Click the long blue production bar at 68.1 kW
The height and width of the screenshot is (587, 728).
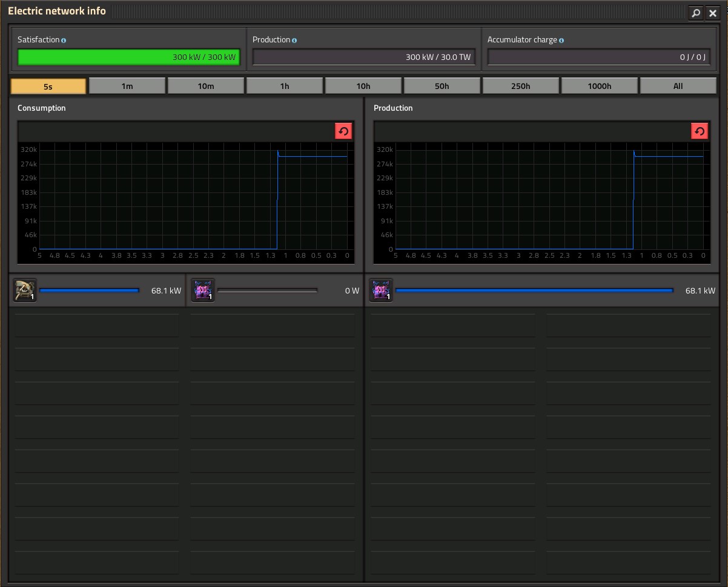(534, 290)
